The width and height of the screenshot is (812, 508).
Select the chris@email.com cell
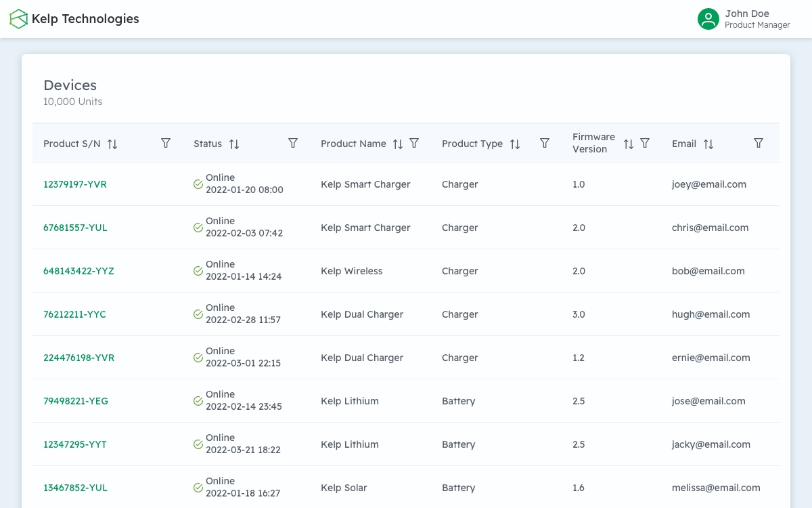click(x=710, y=228)
